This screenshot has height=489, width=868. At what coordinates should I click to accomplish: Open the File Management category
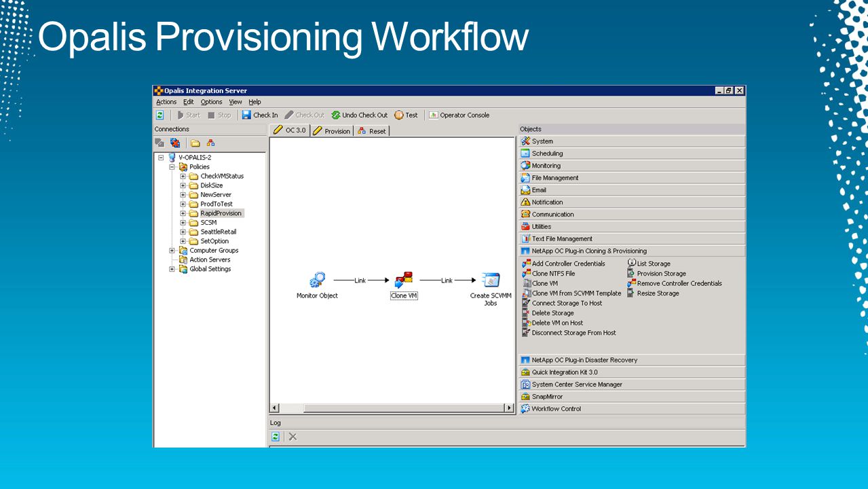point(632,178)
